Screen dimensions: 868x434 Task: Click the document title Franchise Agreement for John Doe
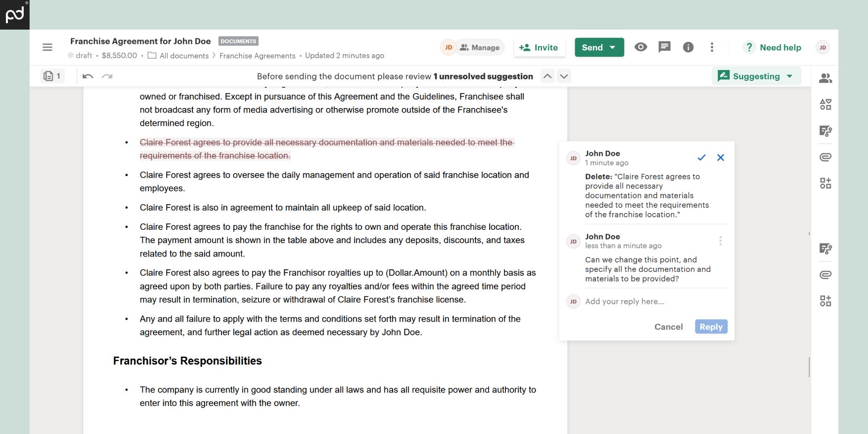(x=140, y=41)
